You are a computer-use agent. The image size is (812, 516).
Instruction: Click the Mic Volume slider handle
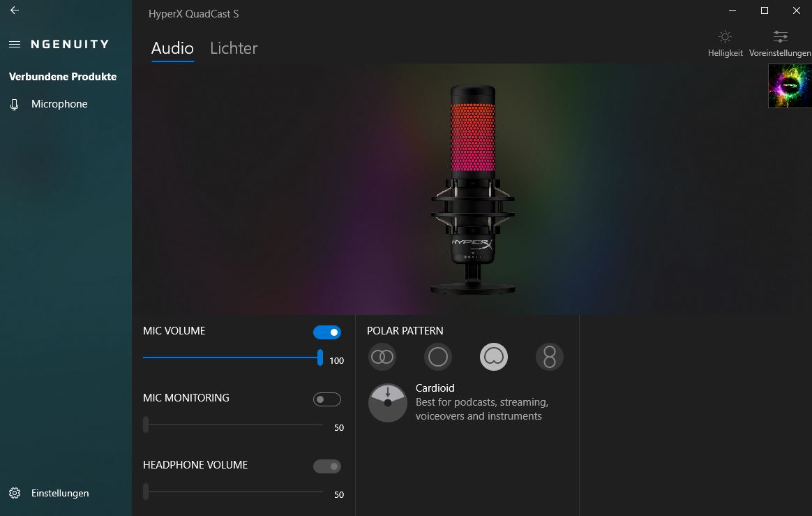320,357
